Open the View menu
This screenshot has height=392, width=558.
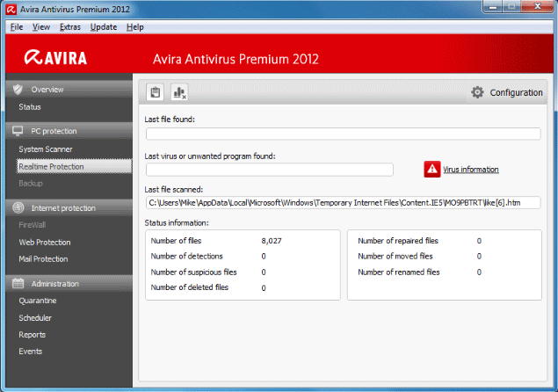coord(41,27)
